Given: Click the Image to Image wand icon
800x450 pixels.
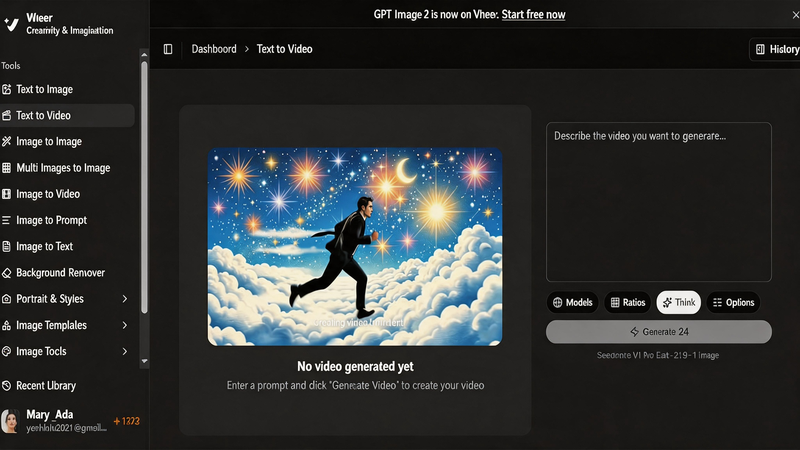Looking at the screenshot, I should (7, 141).
